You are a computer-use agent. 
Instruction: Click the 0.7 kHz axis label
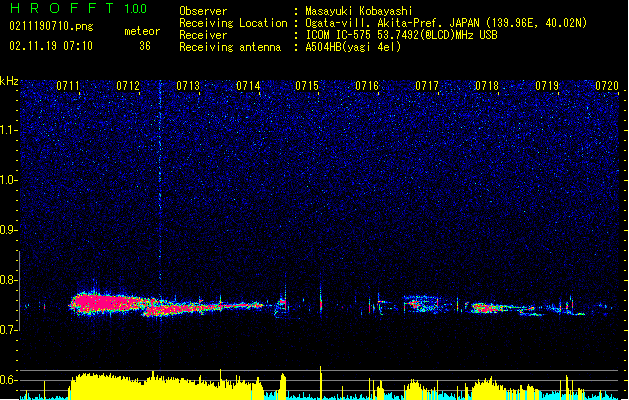[x=9, y=330]
